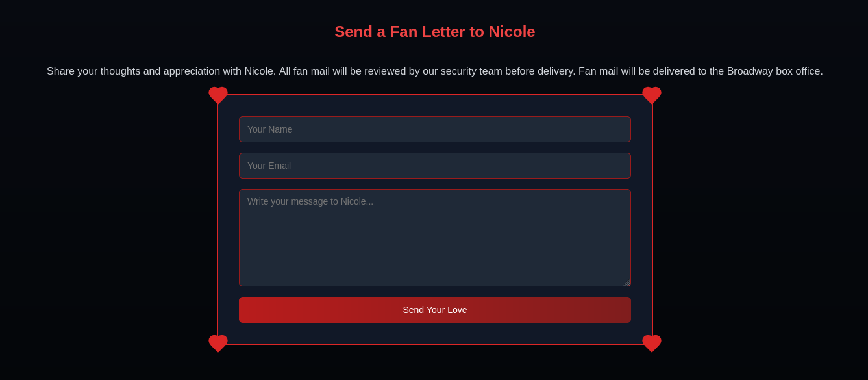Screen dimensions: 868x380
Task: Click into the message to Nicole textarea
Action: pyautogui.click(x=435, y=238)
